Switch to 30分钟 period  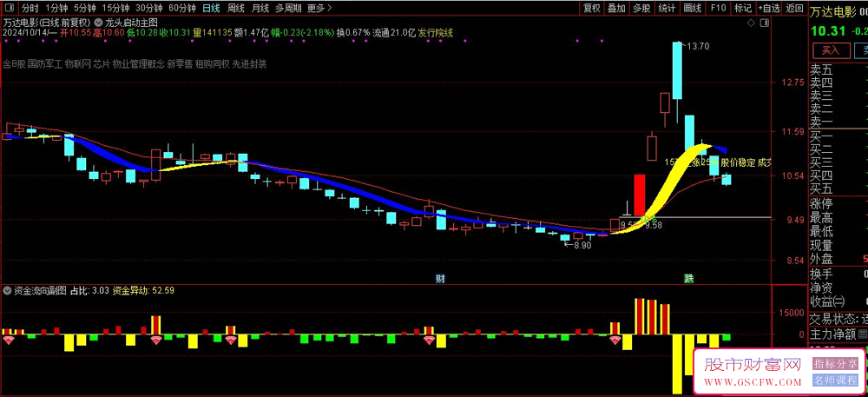(x=149, y=9)
